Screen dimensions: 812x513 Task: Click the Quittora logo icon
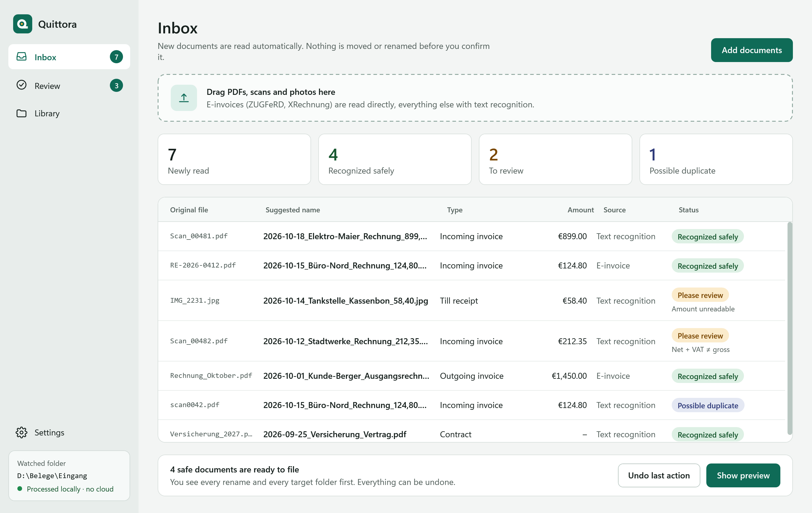pyautogui.click(x=23, y=24)
